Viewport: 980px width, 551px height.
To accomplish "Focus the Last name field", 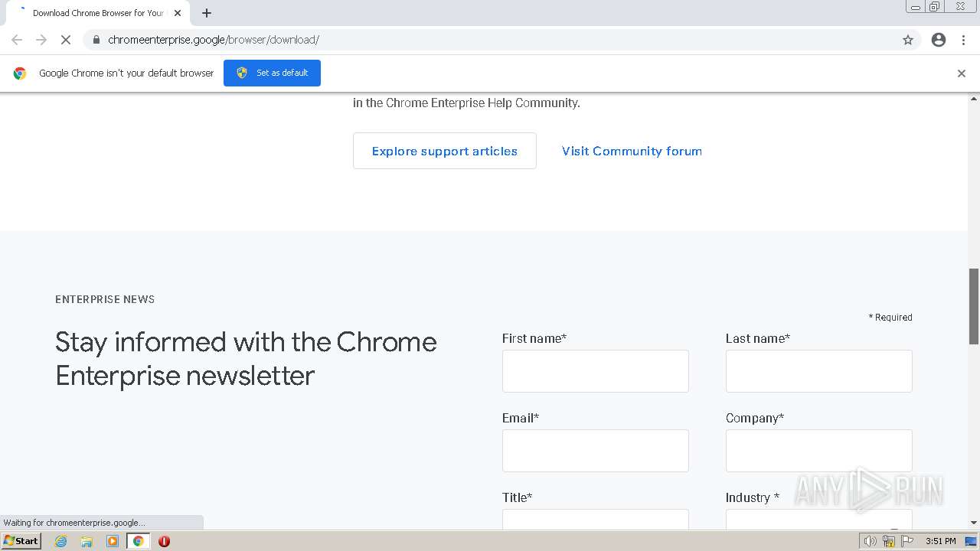I will coord(819,371).
